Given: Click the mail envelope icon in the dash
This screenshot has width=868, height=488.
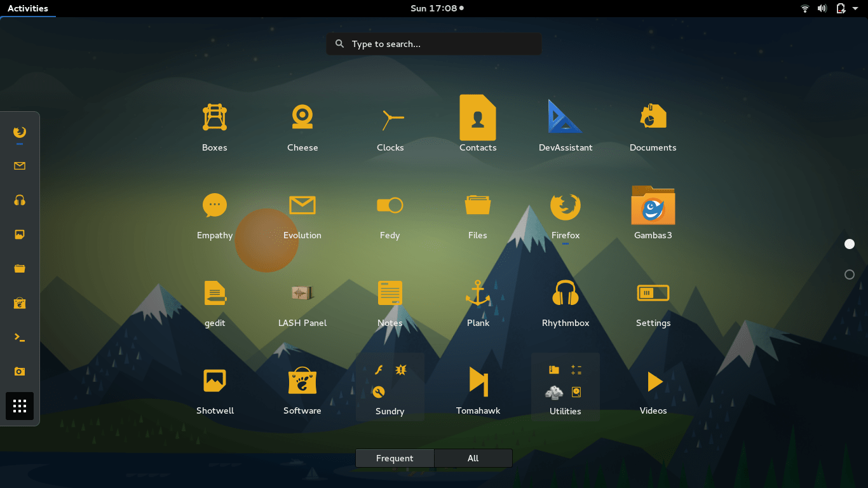Looking at the screenshot, I should point(20,166).
